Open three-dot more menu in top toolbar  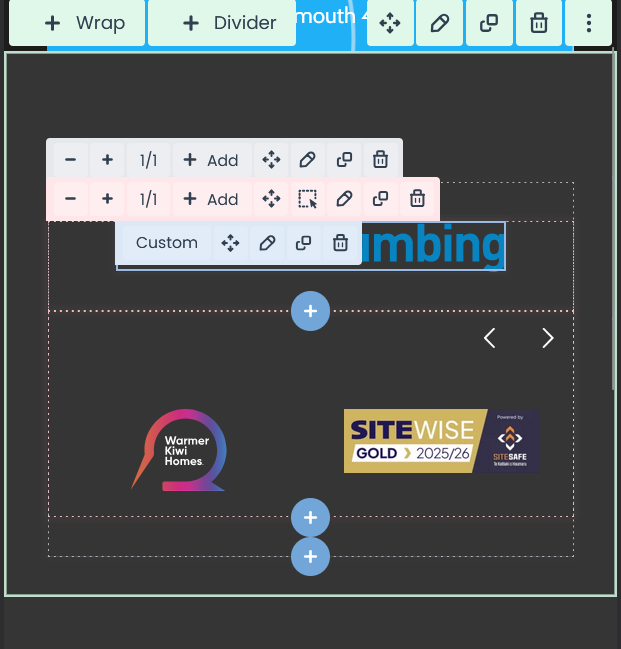(x=588, y=23)
